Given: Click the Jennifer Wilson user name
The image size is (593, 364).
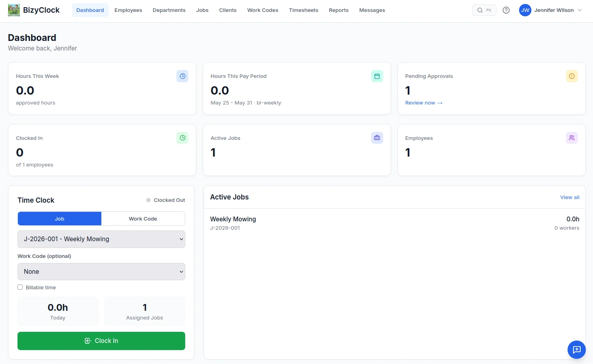Looking at the screenshot, I should (x=554, y=10).
